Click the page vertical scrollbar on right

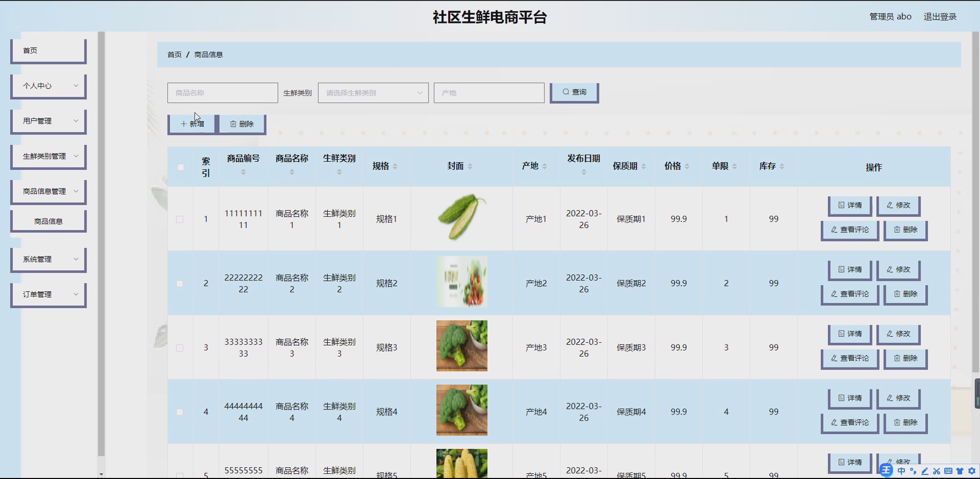point(976,202)
